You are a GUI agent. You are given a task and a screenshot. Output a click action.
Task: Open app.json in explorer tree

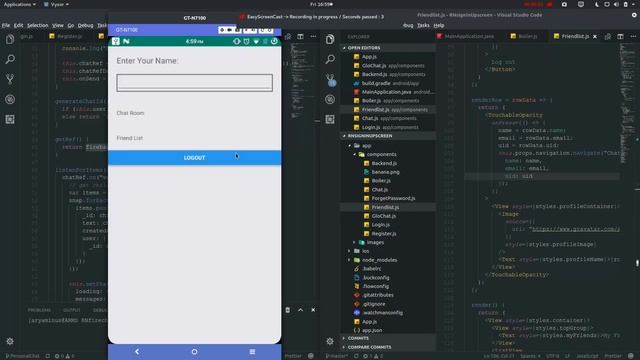click(x=372, y=330)
